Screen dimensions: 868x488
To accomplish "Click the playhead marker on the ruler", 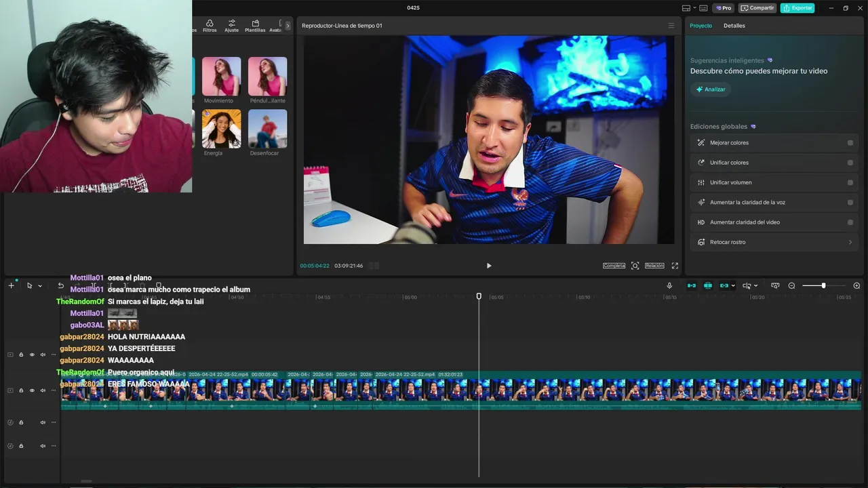I will click(479, 296).
